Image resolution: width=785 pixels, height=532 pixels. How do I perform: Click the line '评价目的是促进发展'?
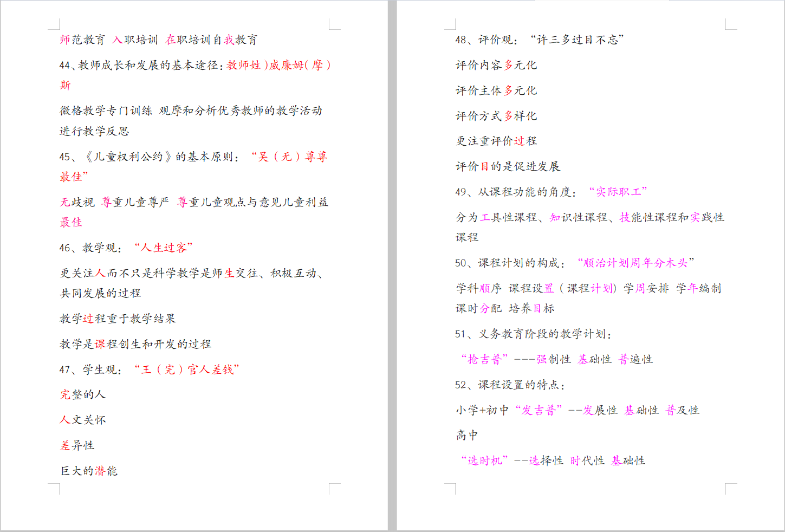click(508, 166)
